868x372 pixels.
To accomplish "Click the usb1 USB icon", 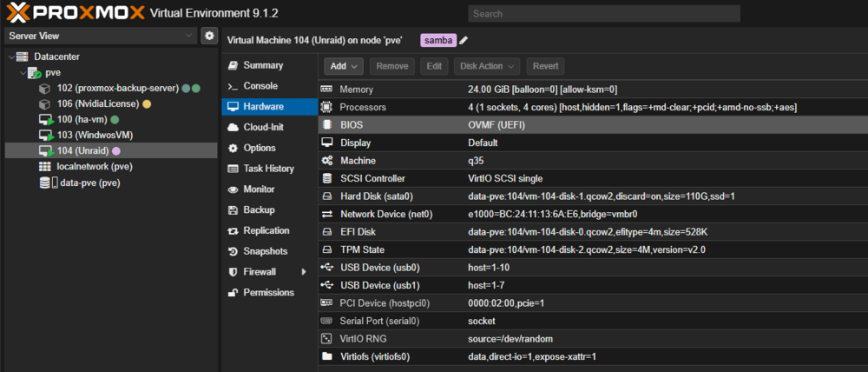I will pyautogui.click(x=326, y=285).
